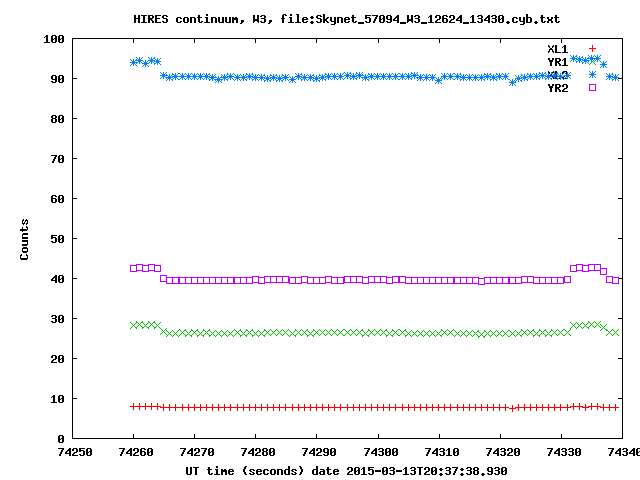Click x-axis tick label 74280

click(x=258, y=452)
